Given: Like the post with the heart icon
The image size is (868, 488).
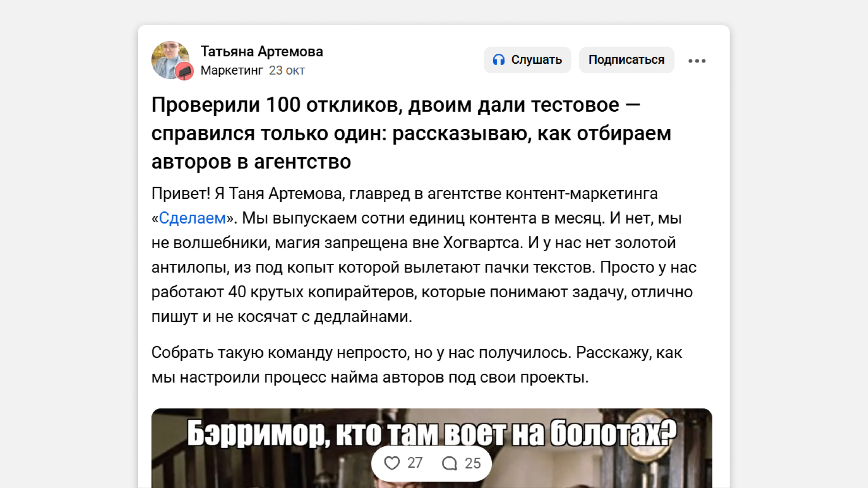Looking at the screenshot, I should pyautogui.click(x=392, y=463).
